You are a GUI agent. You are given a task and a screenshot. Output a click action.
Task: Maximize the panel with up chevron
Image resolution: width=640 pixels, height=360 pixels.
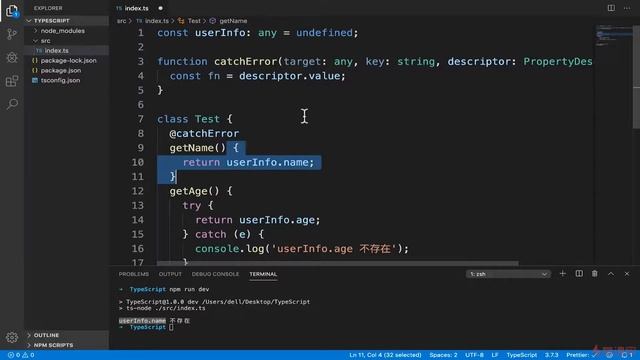(611, 274)
